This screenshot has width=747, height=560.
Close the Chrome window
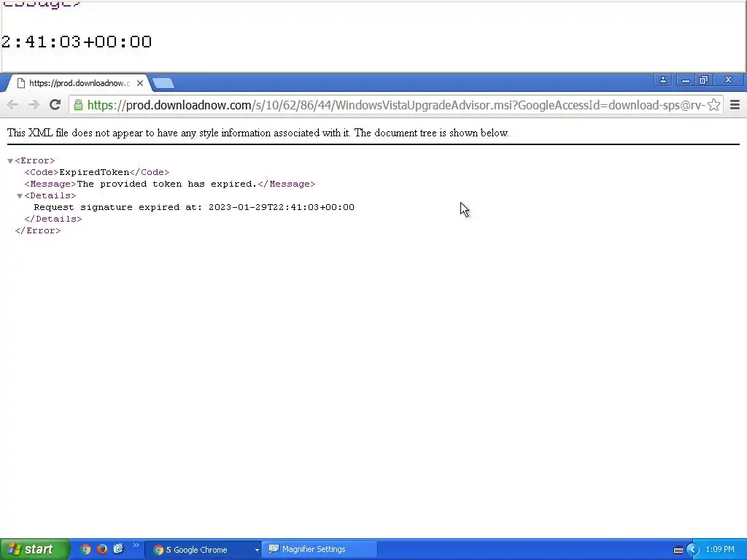[x=728, y=80]
